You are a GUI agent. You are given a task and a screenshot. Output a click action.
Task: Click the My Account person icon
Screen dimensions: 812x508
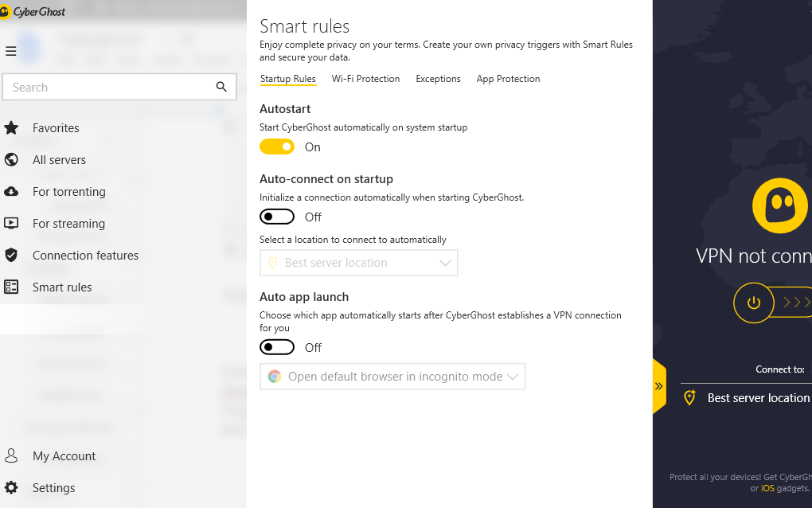tap(11, 455)
